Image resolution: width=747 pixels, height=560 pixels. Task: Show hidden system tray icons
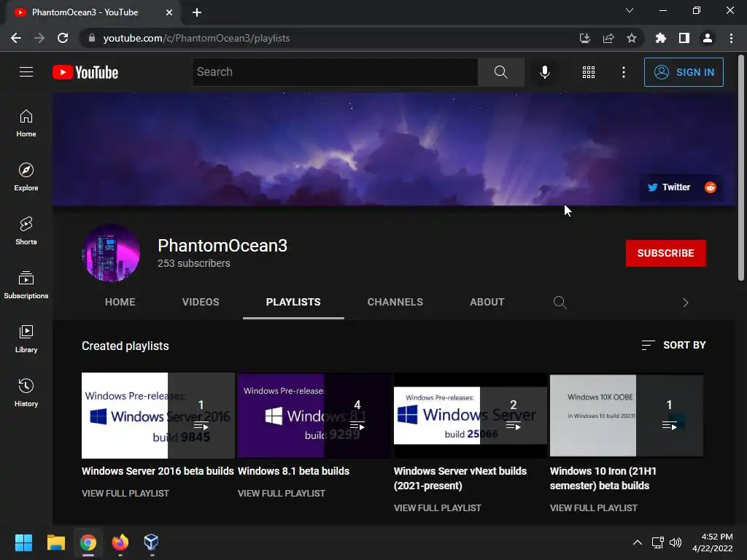[x=638, y=542]
